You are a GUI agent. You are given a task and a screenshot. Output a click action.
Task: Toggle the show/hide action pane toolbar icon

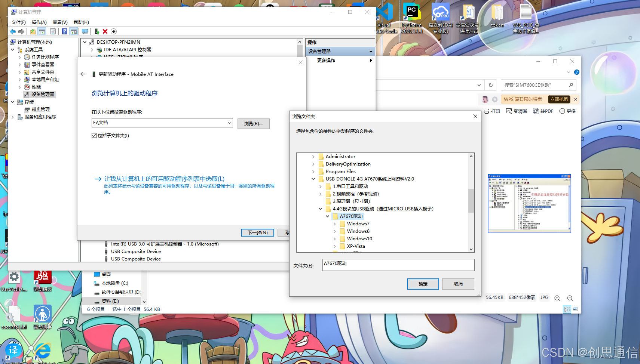[x=74, y=32]
